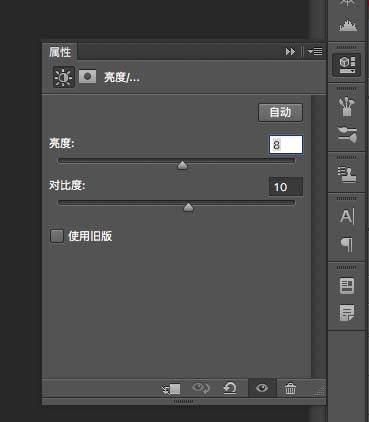The height and width of the screenshot is (422, 369).
Task: Open the Layer Comps panel icon
Action: (347, 286)
